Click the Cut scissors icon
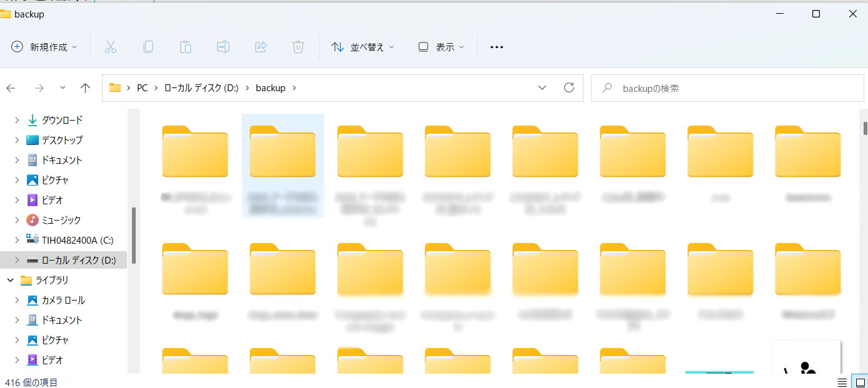 point(111,47)
